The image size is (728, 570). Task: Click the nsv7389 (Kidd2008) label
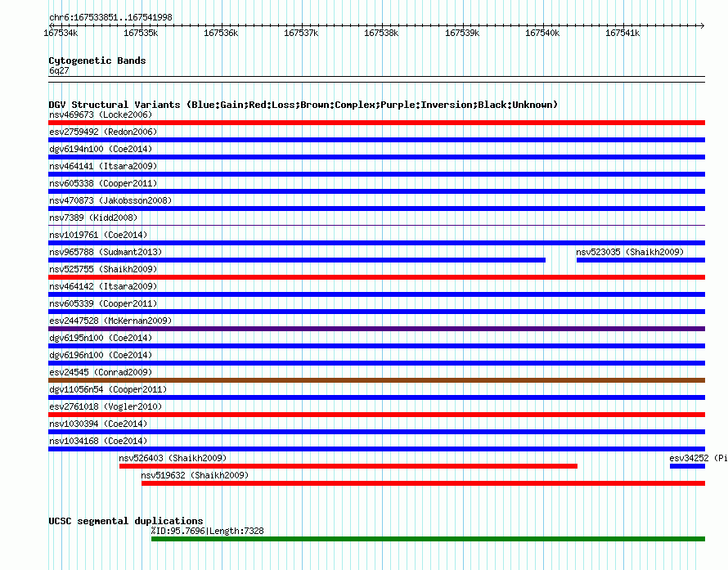point(93,218)
